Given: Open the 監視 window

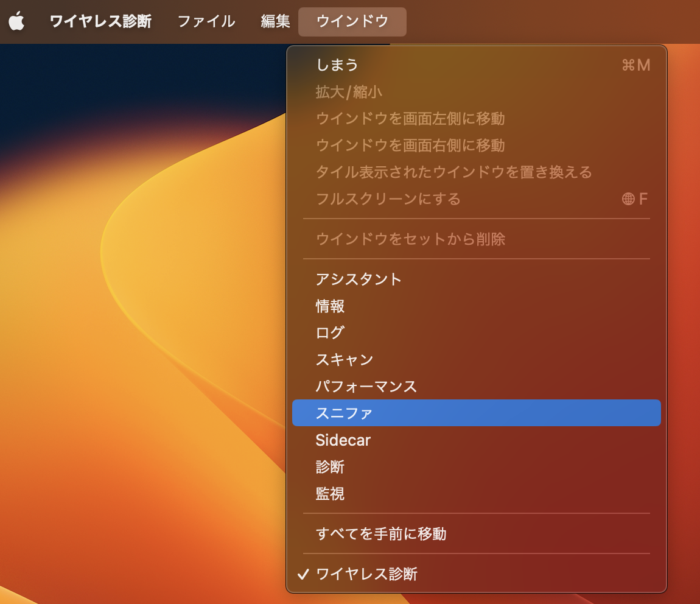Looking at the screenshot, I should [329, 493].
